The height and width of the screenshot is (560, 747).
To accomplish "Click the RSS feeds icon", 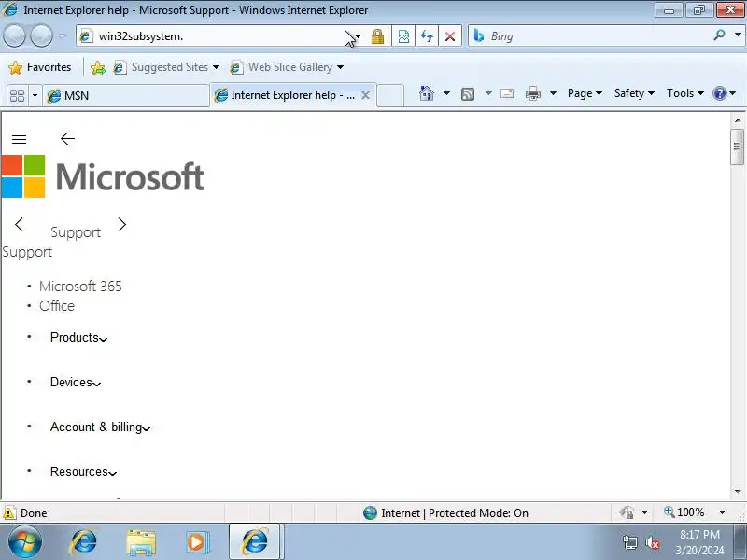I will (468, 94).
